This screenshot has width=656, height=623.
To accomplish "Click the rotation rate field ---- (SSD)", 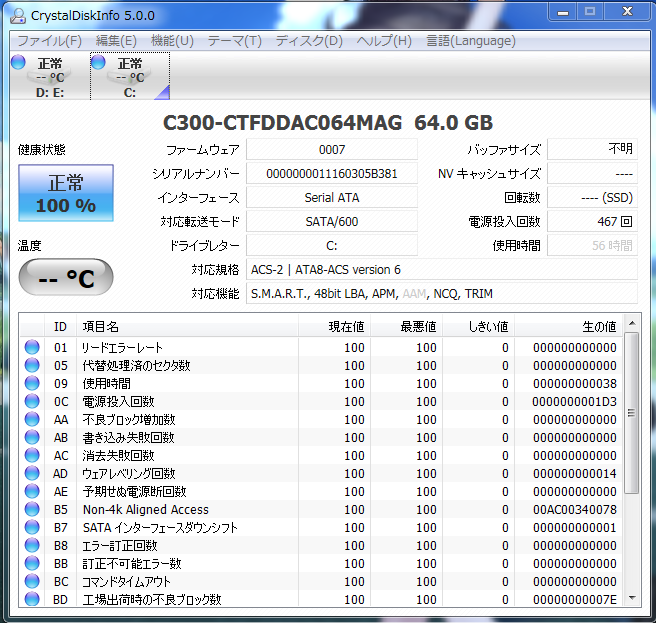I will (592, 197).
